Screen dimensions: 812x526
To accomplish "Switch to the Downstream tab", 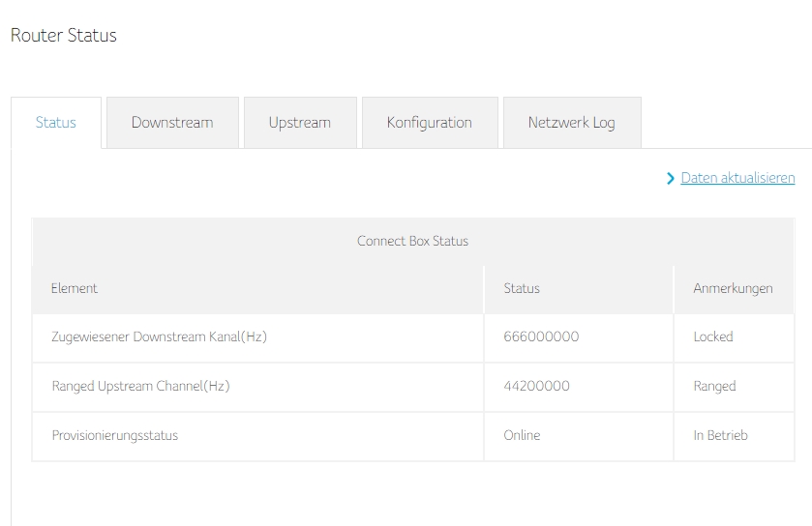I will 172,123.
